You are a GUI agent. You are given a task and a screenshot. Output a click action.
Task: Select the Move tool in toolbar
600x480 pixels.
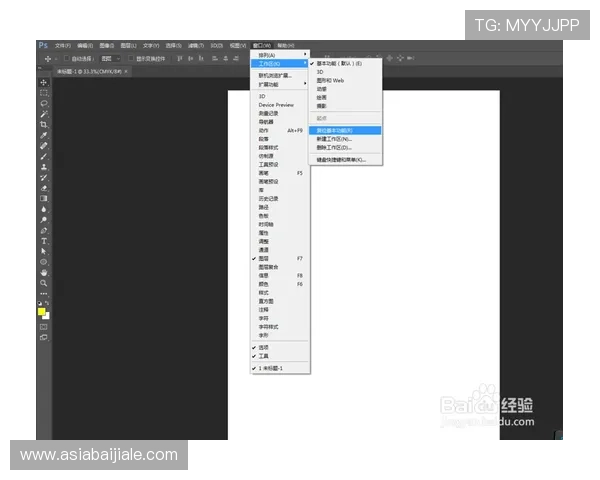(44, 82)
